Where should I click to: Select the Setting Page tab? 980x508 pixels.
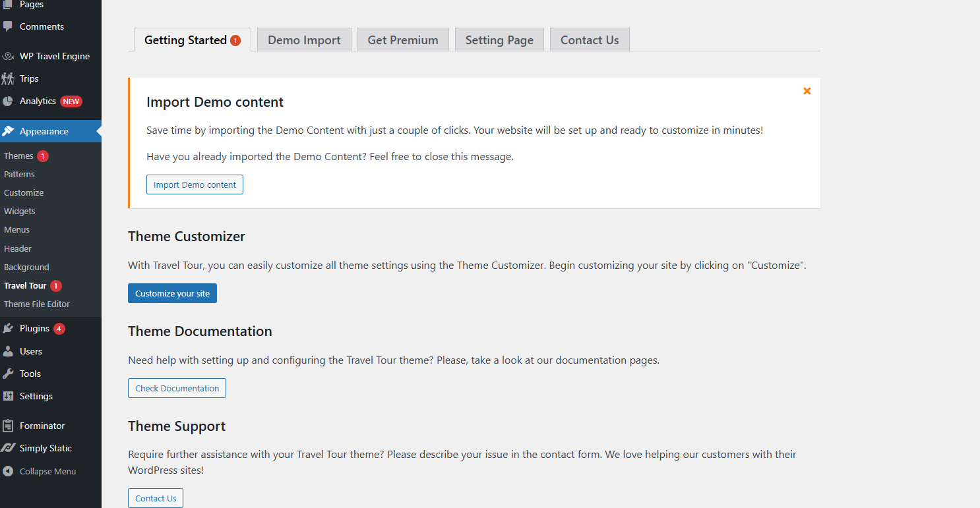point(499,40)
